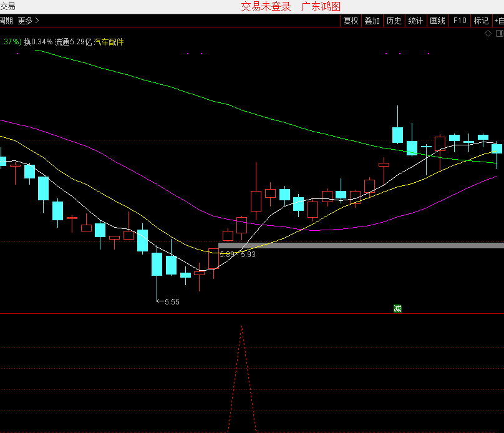
Task: Click the 交易未登录 login link
Action: [266, 6]
